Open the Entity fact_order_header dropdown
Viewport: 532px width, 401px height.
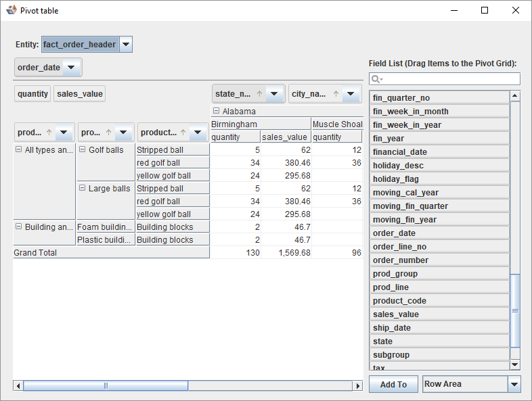point(126,45)
